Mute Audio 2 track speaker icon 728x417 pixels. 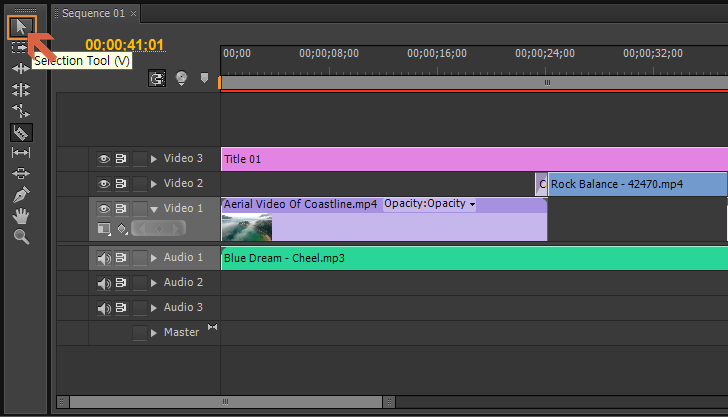coord(104,283)
